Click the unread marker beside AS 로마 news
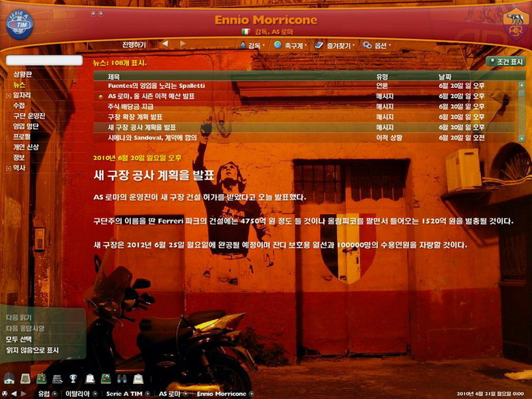532x399 pixels. point(100,97)
